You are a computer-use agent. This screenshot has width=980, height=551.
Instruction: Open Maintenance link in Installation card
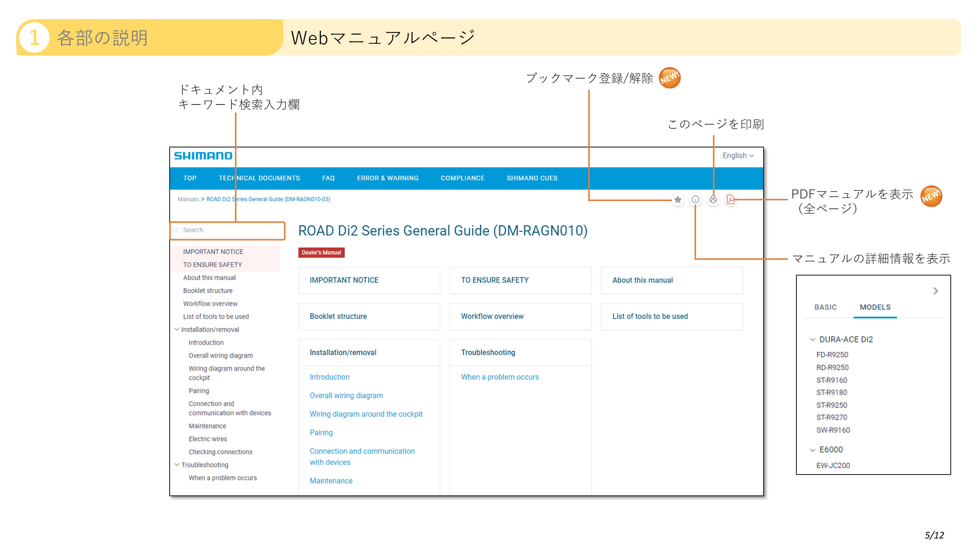(331, 481)
